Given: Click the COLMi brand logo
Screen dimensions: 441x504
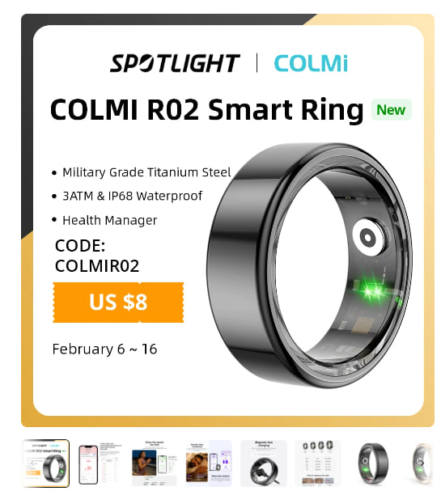Looking at the screenshot, I should [x=311, y=63].
